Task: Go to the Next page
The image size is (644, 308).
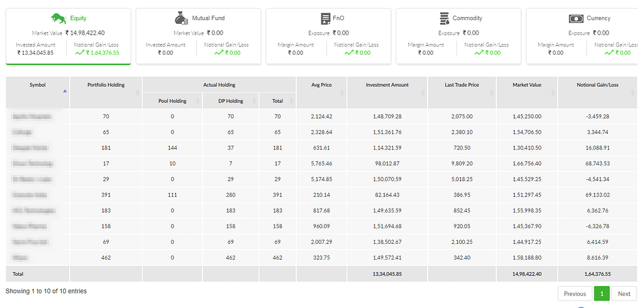Action: click(624, 294)
